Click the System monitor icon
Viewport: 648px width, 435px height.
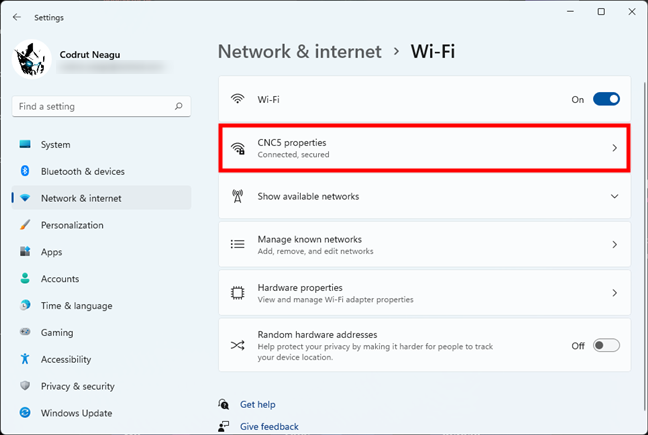pyautogui.click(x=25, y=144)
